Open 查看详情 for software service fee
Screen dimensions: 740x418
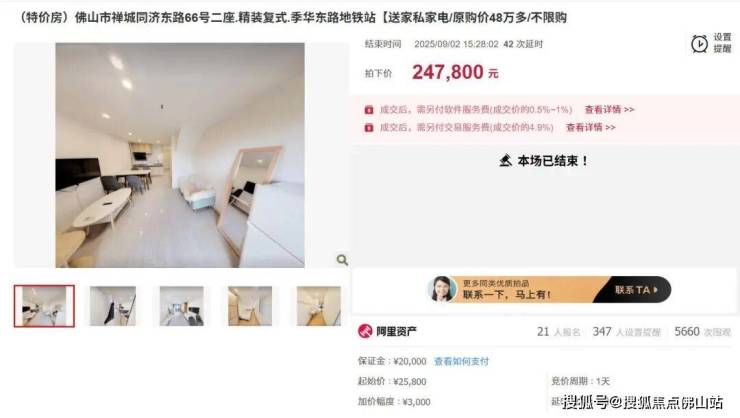tap(609, 109)
